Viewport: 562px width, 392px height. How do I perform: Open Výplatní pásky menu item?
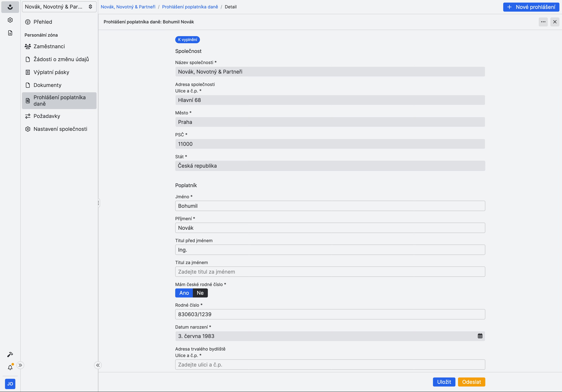coord(51,72)
